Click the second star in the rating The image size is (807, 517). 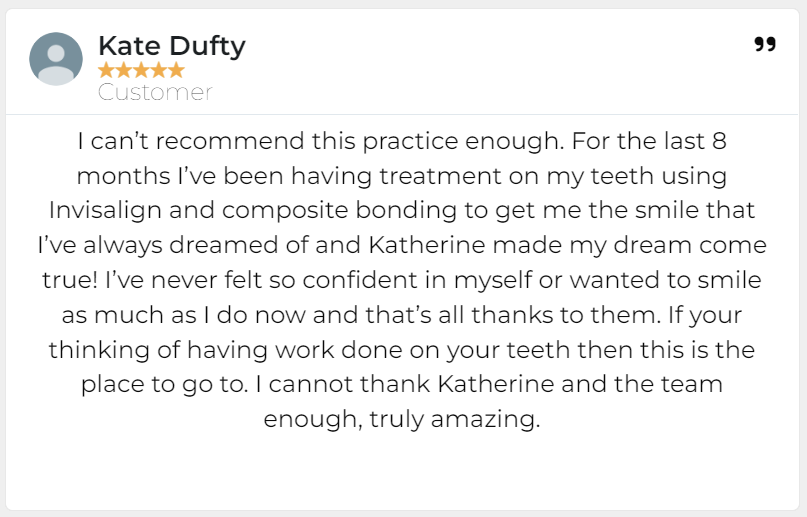(x=123, y=70)
